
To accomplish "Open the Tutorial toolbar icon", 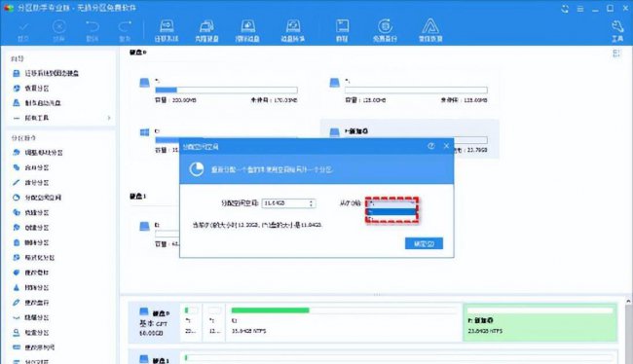I will coord(342,31).
